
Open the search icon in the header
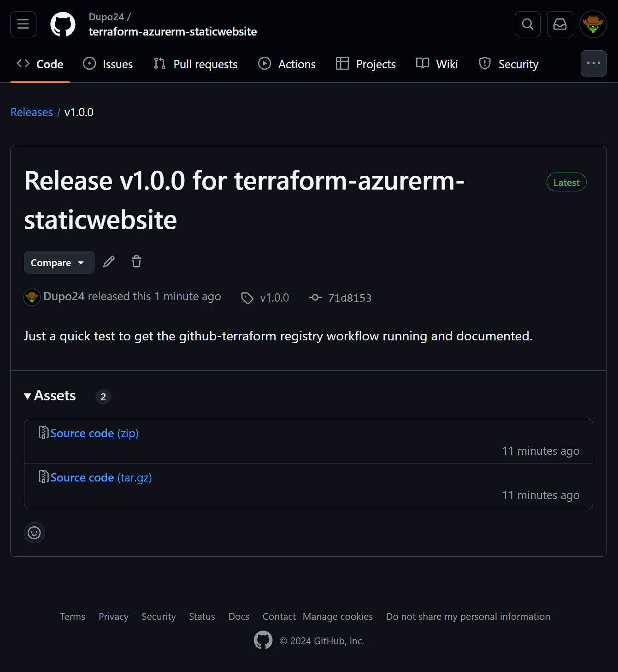tap(528, 24)
